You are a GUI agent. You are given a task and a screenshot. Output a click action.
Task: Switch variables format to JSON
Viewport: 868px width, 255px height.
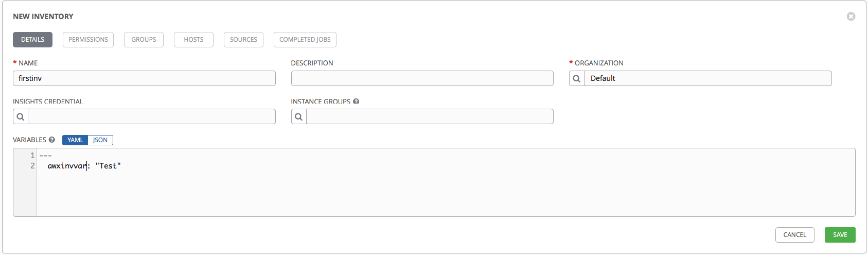click(x=100, y=140)
